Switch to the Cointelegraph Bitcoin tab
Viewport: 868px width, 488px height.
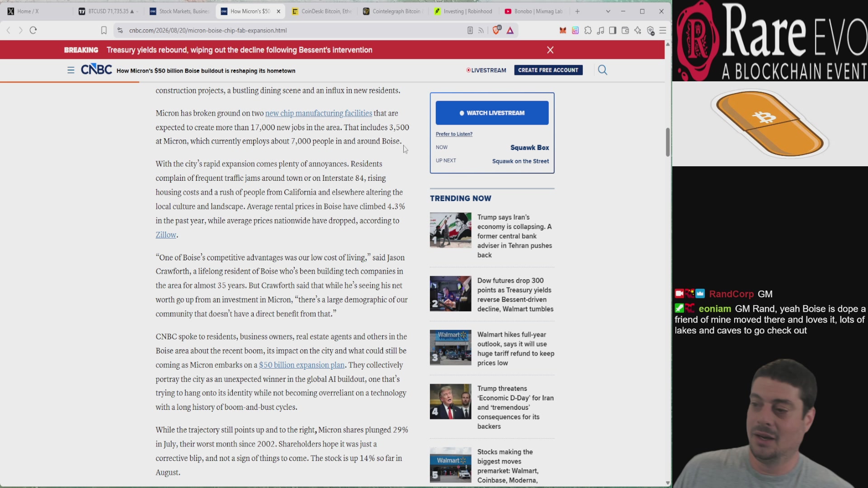393,11
